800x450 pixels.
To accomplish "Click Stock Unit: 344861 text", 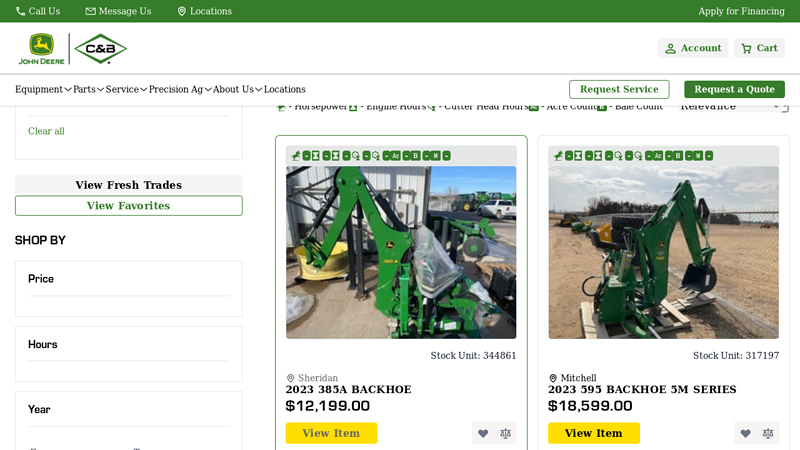I will pyautogui.click(x=473, y=356).
